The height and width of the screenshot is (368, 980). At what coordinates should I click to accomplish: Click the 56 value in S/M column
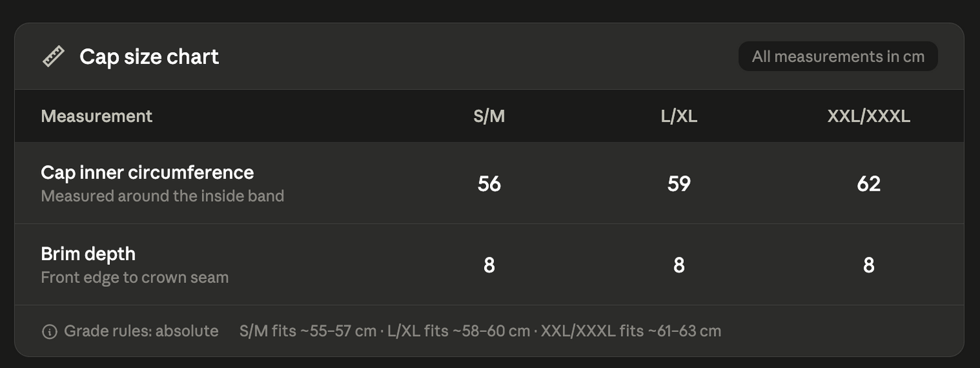[489, 184]
